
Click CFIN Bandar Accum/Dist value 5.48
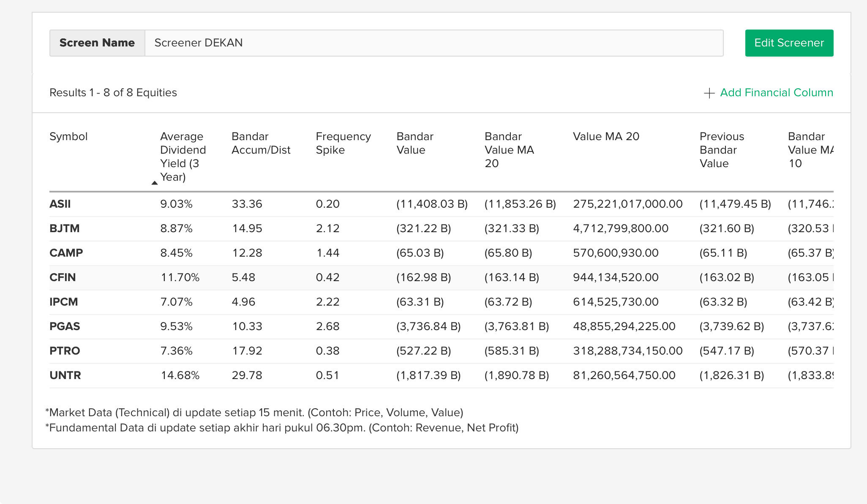tap(243, 277)
